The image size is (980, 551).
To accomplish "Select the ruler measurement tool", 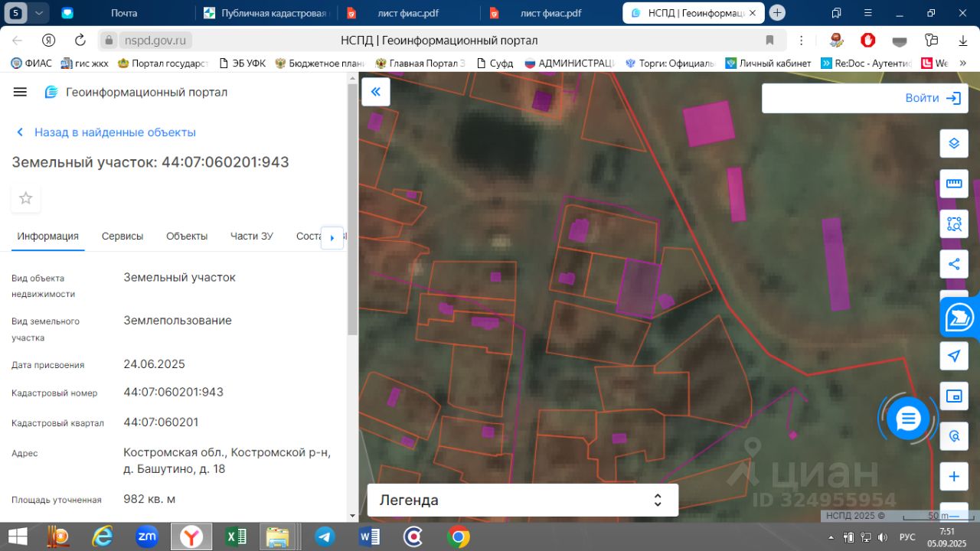I will click(x=954, y=184).
